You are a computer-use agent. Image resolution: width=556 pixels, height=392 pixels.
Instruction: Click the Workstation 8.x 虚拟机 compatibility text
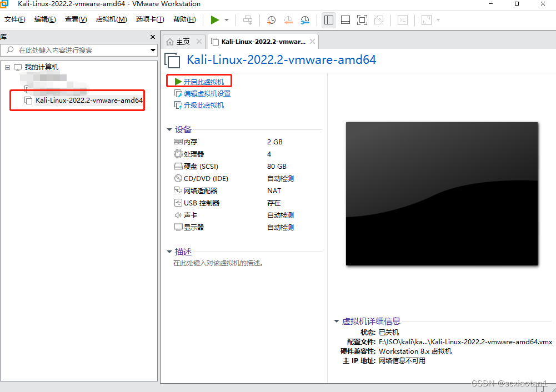pos(415,351)
